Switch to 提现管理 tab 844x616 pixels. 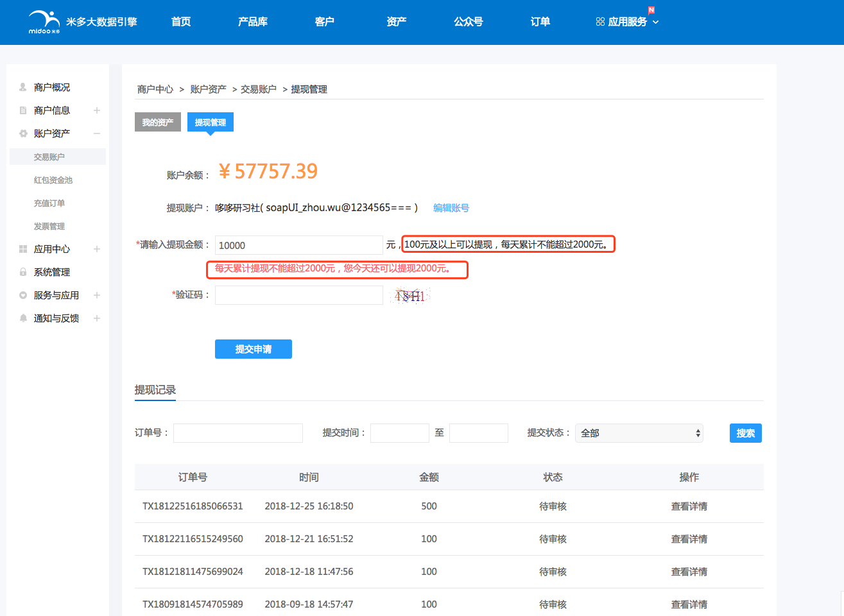point(211,122)
